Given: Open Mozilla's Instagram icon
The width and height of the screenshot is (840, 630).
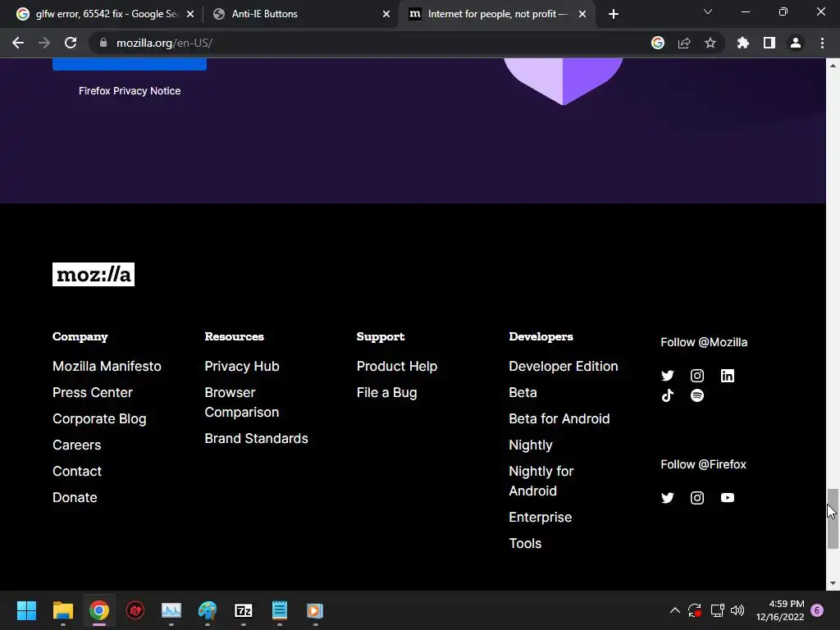Looking at the screenshot, I should coord(697,376).
